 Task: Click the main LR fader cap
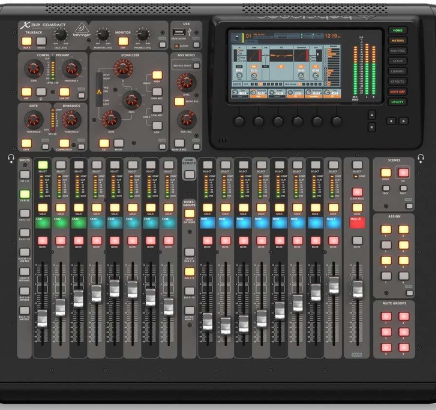[358, 289]
